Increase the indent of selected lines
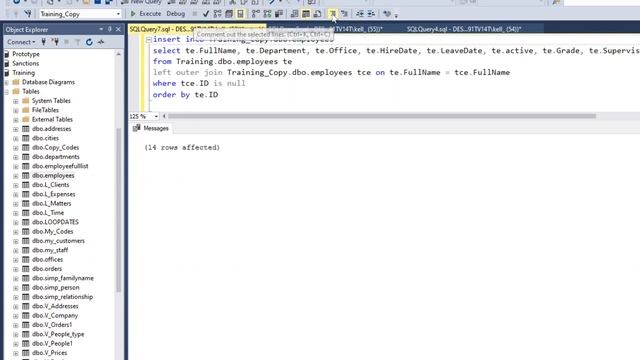Screen dimensions: 640x360 (x=371, y=14)
